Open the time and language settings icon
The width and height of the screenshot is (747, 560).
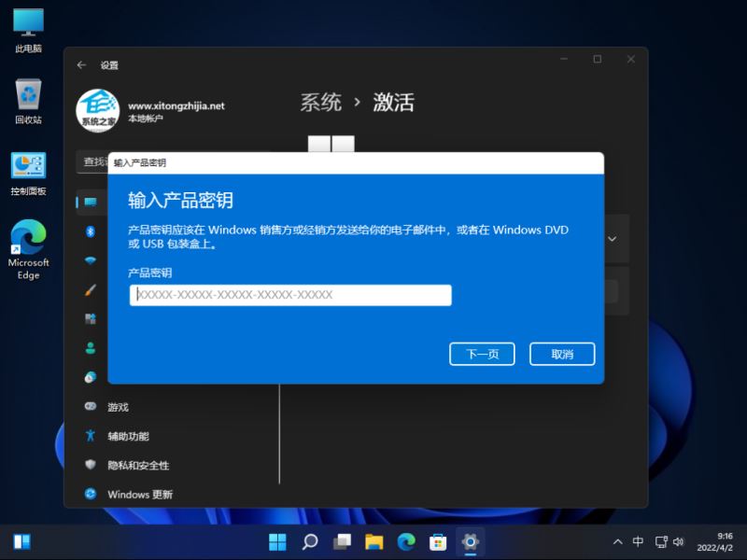point(90,376)
